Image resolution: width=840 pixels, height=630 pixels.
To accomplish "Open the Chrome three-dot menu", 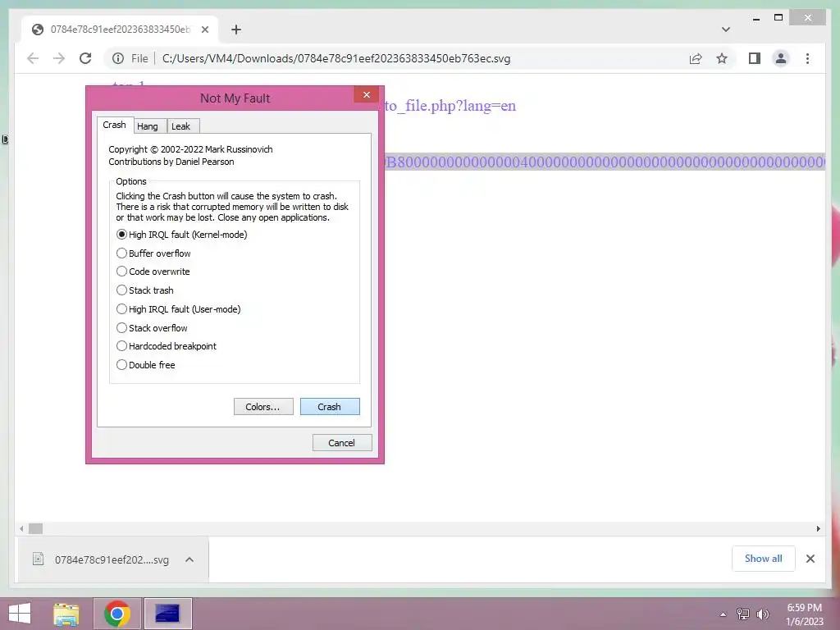I will click(x=807, y=58).
